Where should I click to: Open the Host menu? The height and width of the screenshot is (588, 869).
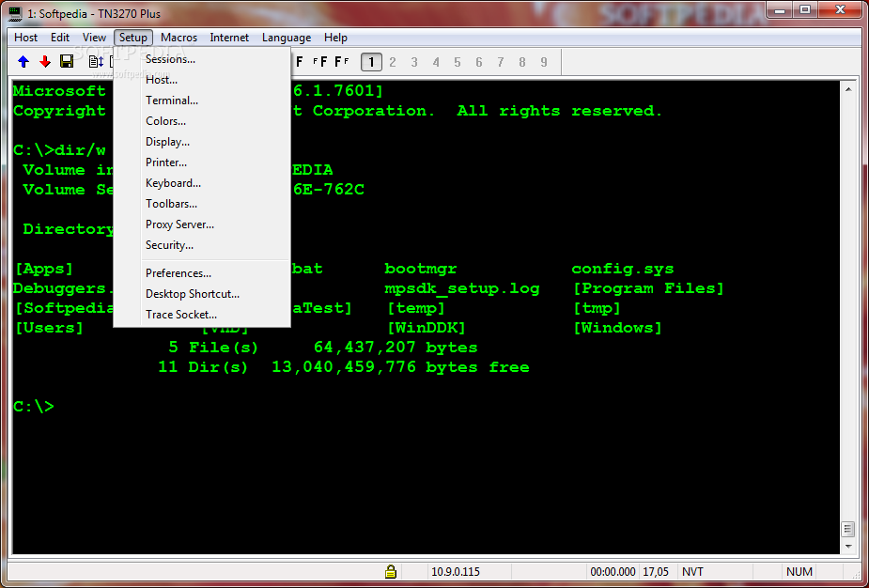pos(26,38)
